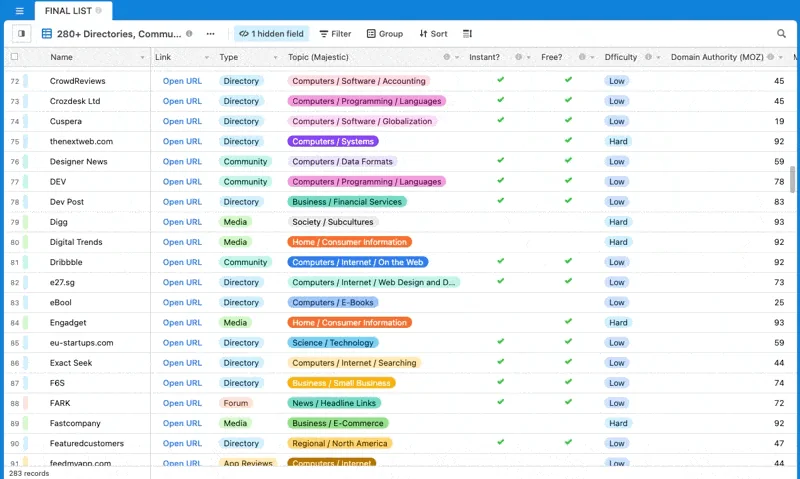800x479 pixels.
Task: Toggle Instant? check for FARK
Action: (501, 402)
